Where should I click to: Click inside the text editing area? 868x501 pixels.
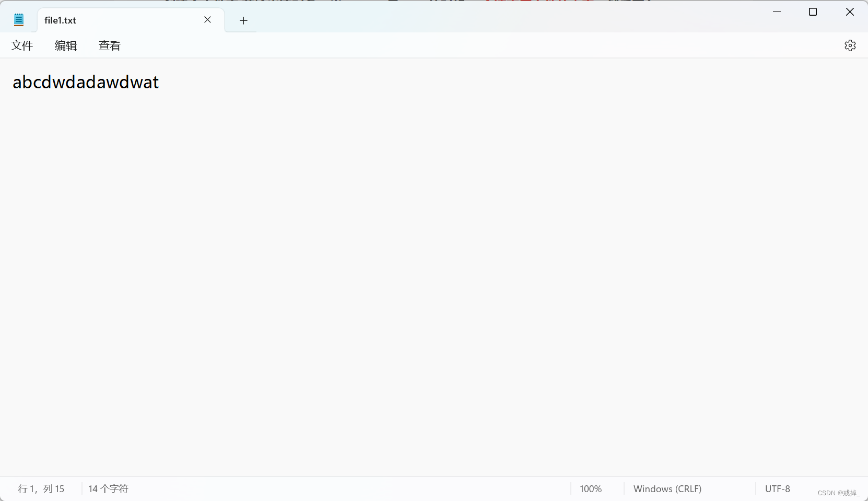366,209
